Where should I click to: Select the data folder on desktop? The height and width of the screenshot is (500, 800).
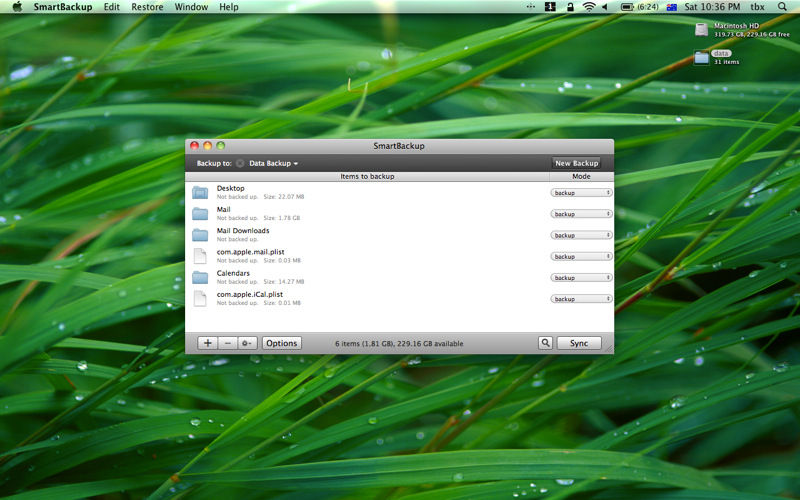click(x=702, y=57)
